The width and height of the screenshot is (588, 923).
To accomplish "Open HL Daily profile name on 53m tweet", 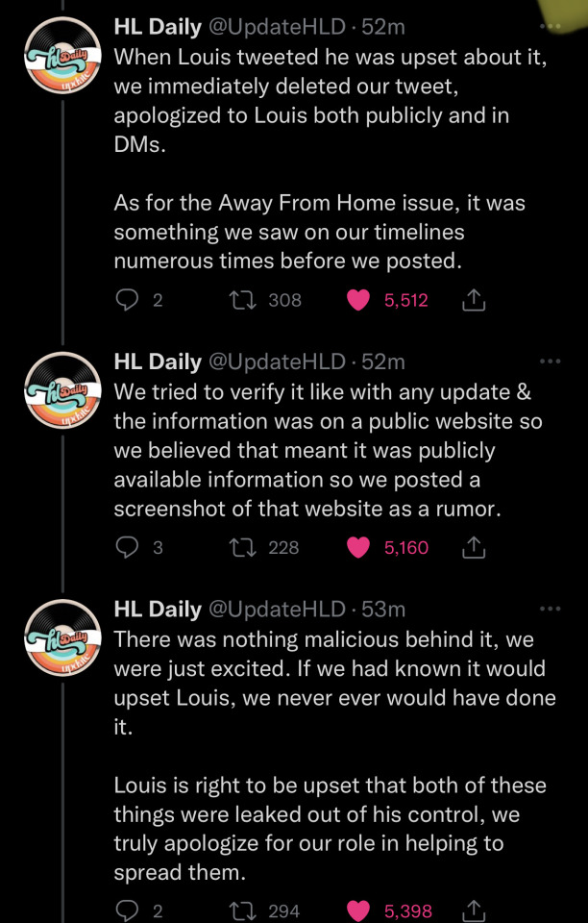I will pyautogui.click(x=158, y=610).
